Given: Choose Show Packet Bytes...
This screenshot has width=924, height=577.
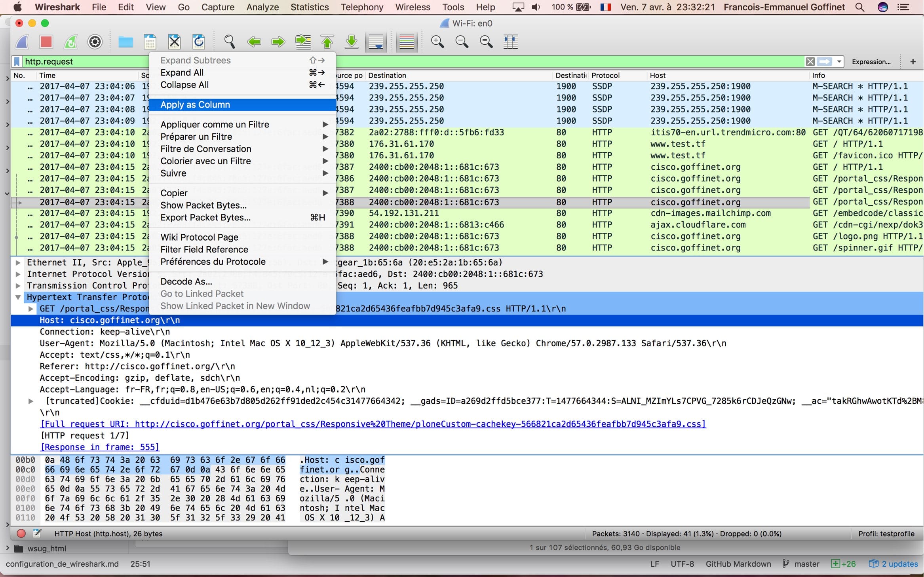Looking at the screenshot, I should pos(242,205).
